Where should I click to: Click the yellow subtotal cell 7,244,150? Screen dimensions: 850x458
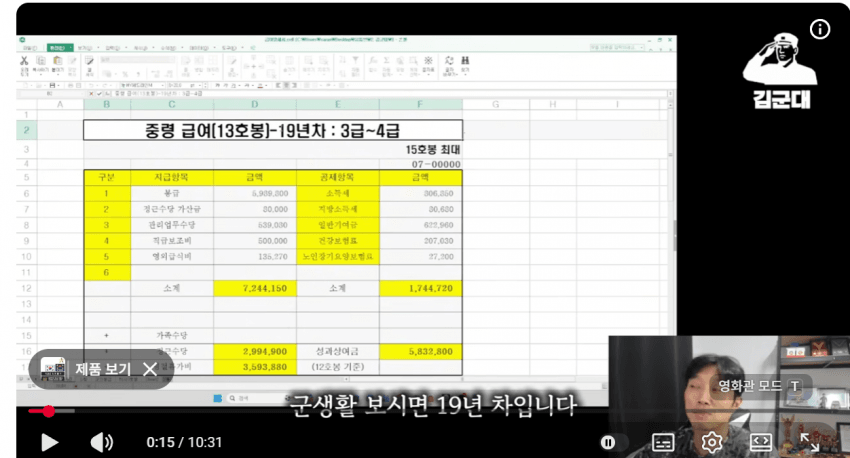tap(255, 288)
